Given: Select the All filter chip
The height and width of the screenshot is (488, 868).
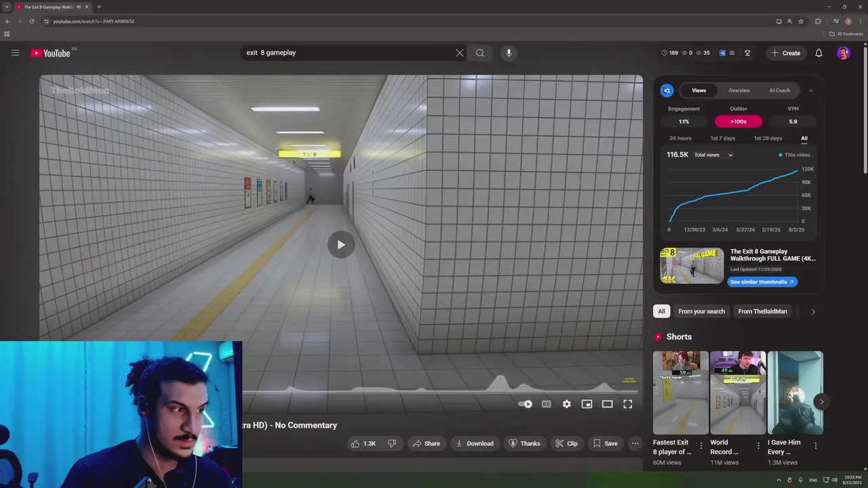Looking at the screenshot, I should (x=661, y=311).
